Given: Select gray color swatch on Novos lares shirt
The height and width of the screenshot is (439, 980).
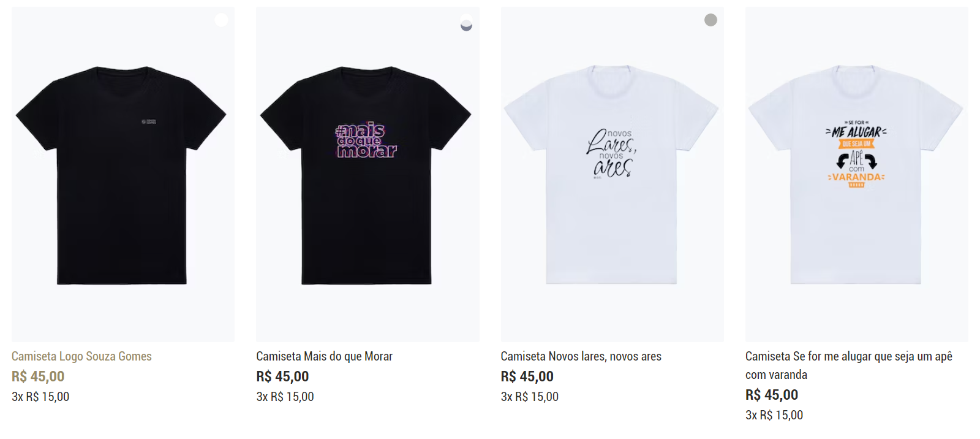Looking at the screenshot, I should (x=710, y=20).
